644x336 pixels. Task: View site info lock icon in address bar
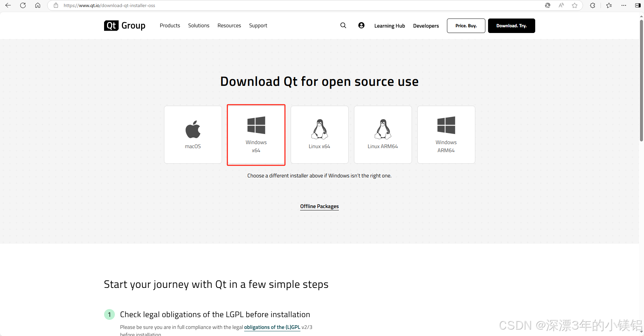tap(56, 5)
